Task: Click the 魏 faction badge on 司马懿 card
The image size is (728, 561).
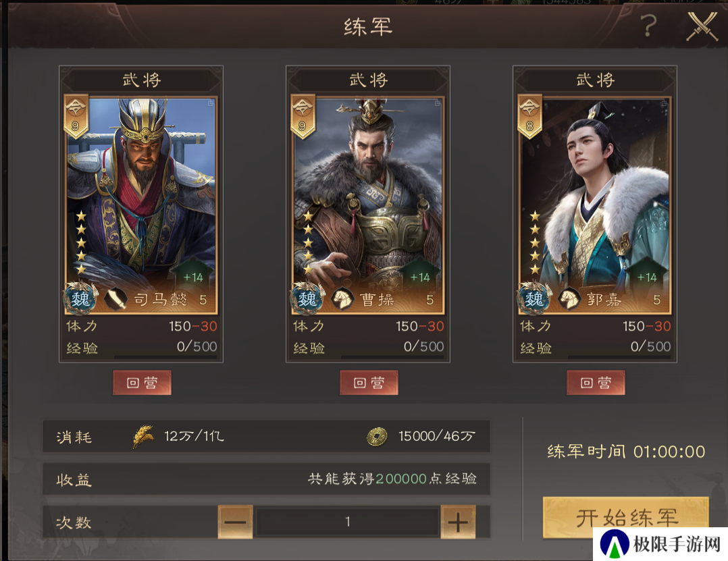Action: click(81, 298)
